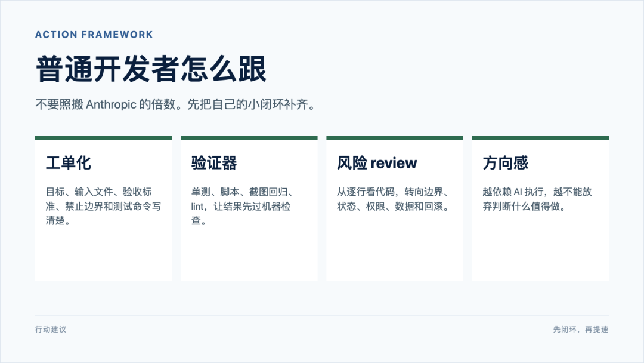
Task: Click the footer text '先闭环，再提速'
Action: 581,330
